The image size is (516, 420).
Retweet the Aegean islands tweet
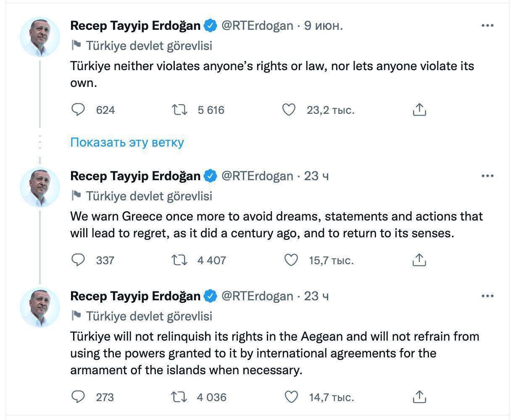coord(179,397)
